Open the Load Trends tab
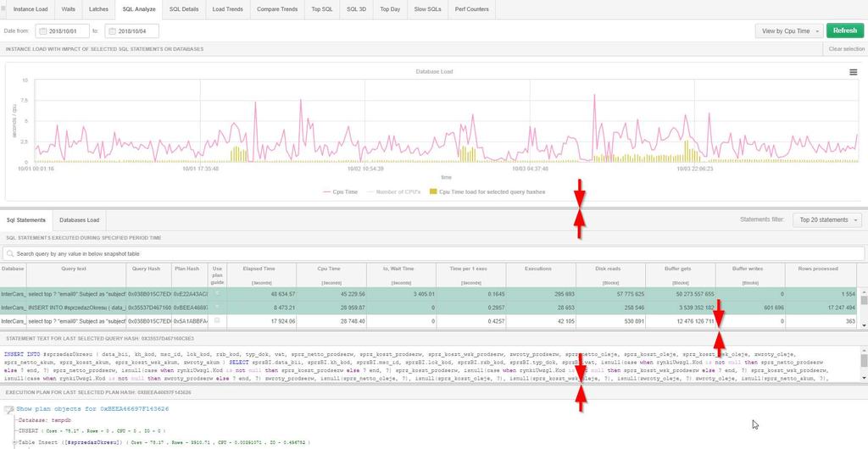This screenshot has width=868, height=449. click(227, 9)
